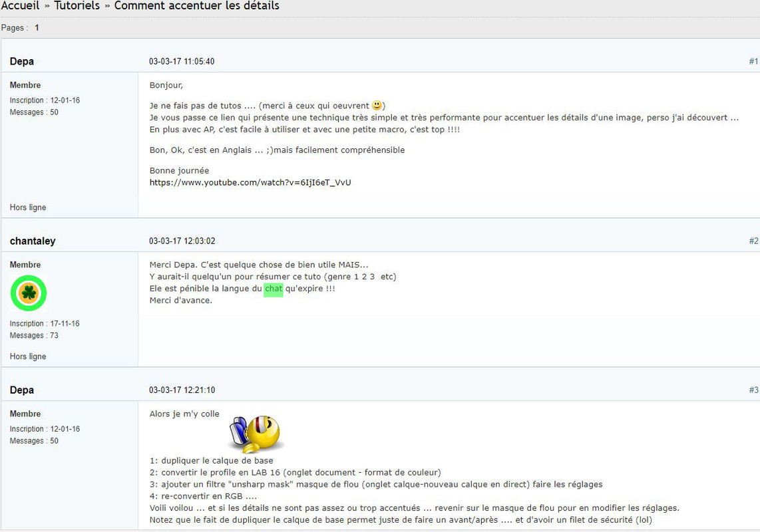Click Pages : label
This screenshot has height=532, width=760.
tap(15, 28)
